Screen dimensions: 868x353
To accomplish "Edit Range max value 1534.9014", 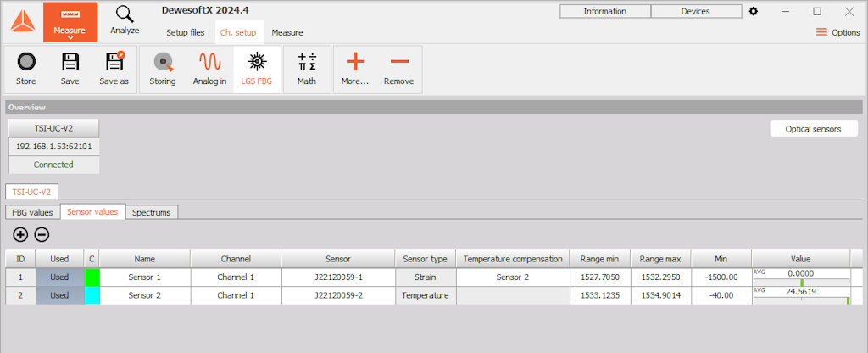I will pos(660,295).
